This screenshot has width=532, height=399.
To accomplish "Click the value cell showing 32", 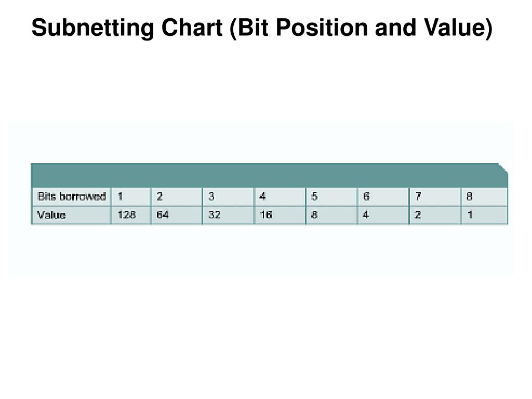I will pos(228,215).
